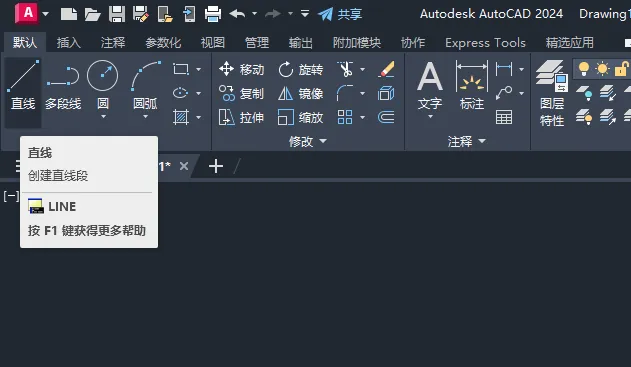Click the offset curves icon

click(386, 118)
